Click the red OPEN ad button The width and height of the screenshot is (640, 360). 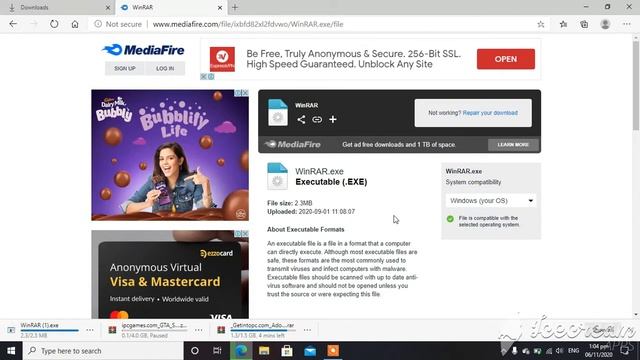click(x=506, y=59)
